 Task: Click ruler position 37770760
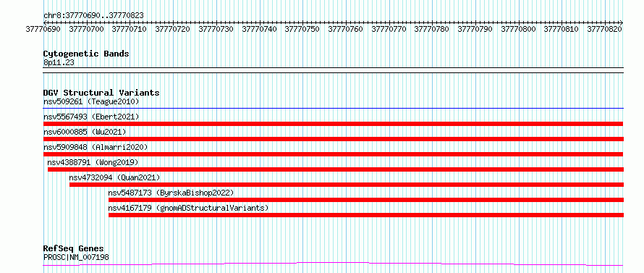[346, 29]
